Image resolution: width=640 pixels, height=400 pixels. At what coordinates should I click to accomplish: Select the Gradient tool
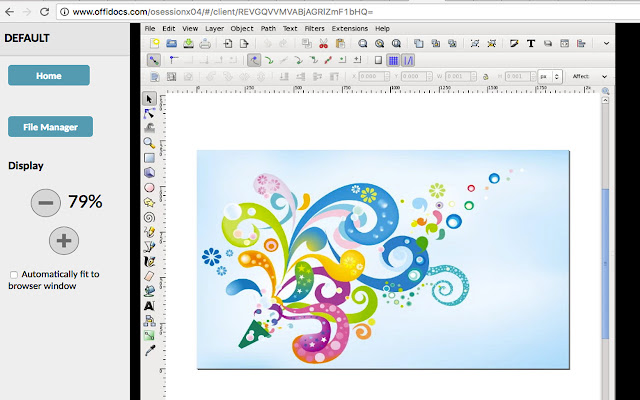pyautogui.click(x=149, y=336)
